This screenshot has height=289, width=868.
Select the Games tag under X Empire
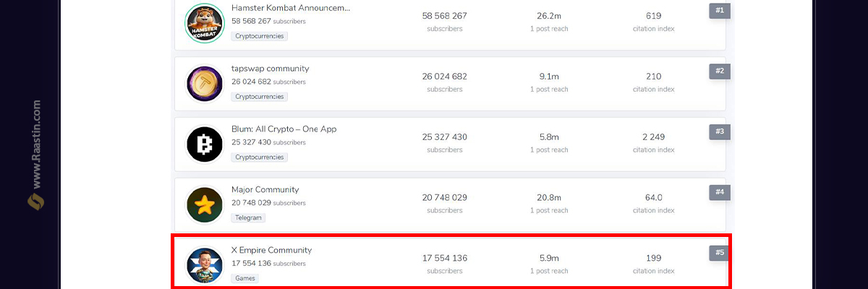coord(245,278)
